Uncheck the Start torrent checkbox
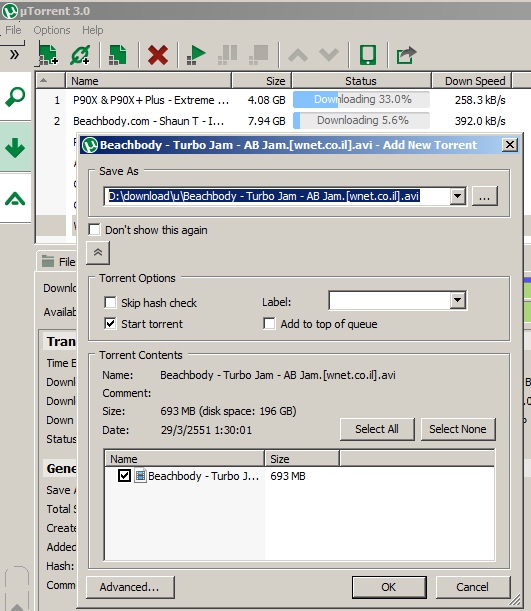Image resolution: width=531 pixels, height=611 pixels. tap(110, 323)
